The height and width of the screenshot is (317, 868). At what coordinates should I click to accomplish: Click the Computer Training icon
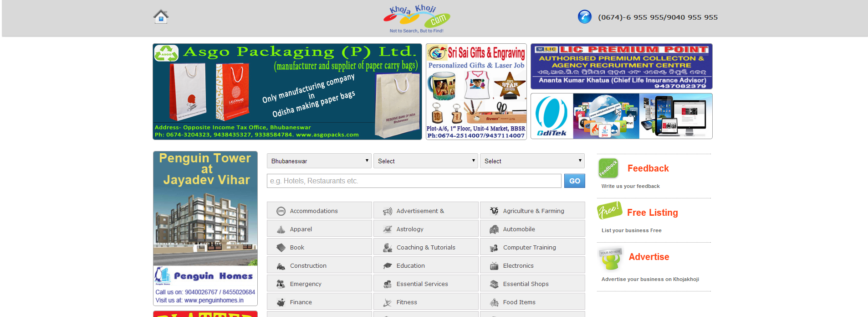pyautogui.click(x=494, y=248)
